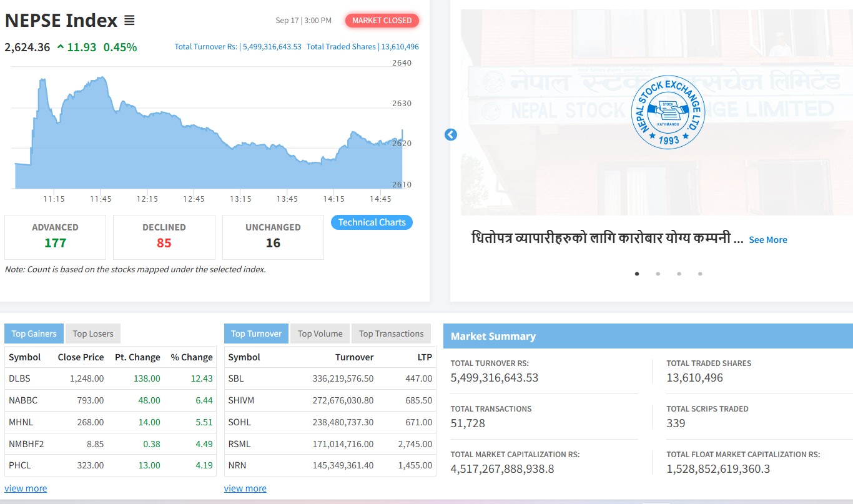Image resolution: width=853 pixels, height=504 pixels.
Task: Click the index value 2,624.36
Action: (27, 47)
